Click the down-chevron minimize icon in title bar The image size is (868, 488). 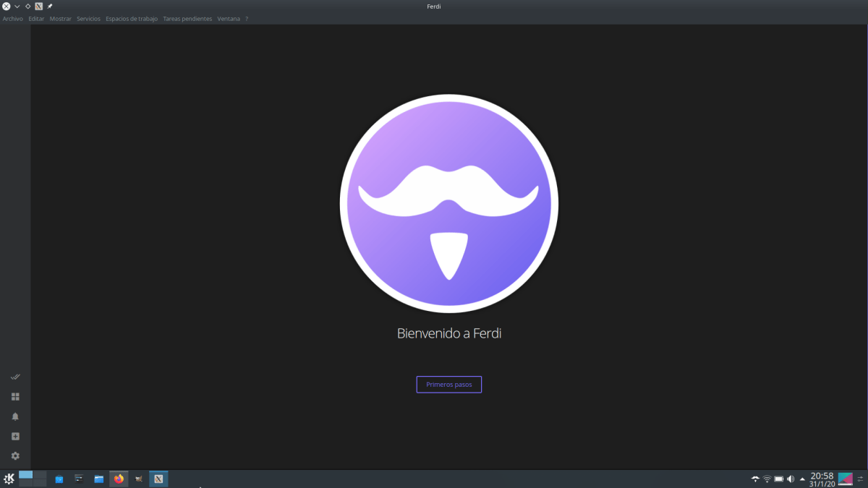(x=17, y=7)
